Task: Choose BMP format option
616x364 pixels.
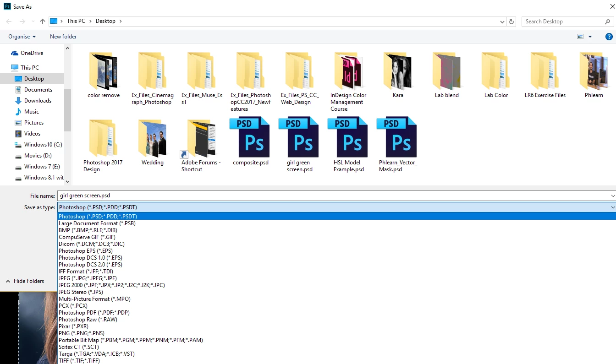Action: click(88, 230)
